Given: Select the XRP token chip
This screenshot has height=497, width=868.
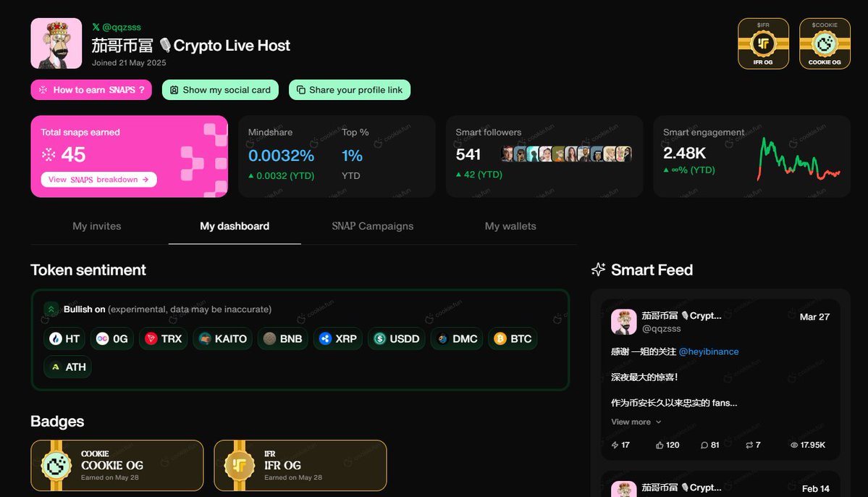Looking at the screenshot, I should click(x=337, y=338).
